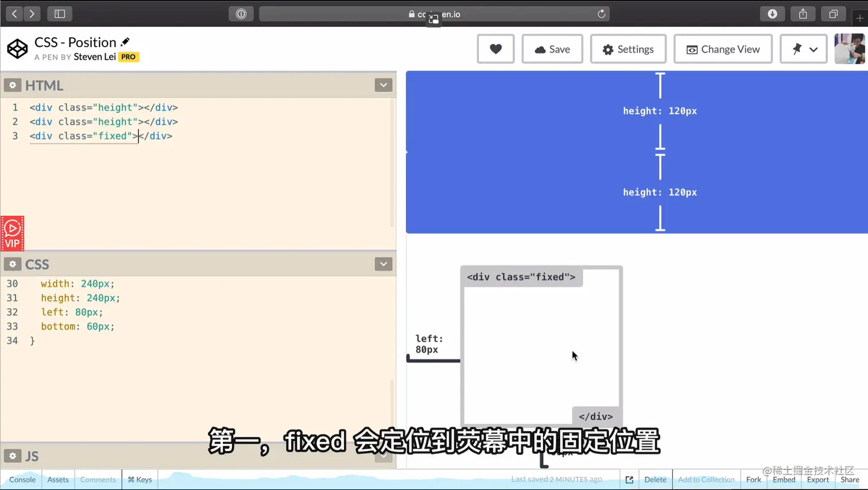Image resolution: width=868 pixels, height=490 pixels.
Task: Open the pen Settings
Action: (x=628, y=49)
